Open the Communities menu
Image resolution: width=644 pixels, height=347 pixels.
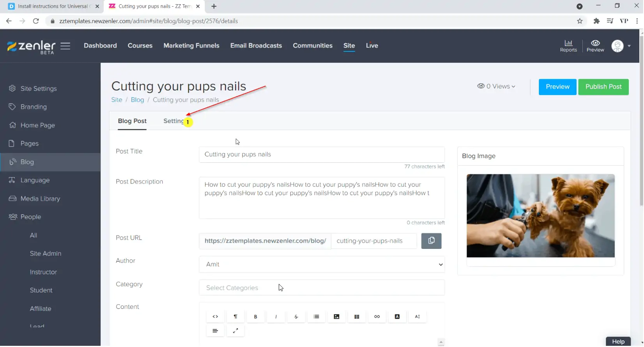tap(313, 46)
